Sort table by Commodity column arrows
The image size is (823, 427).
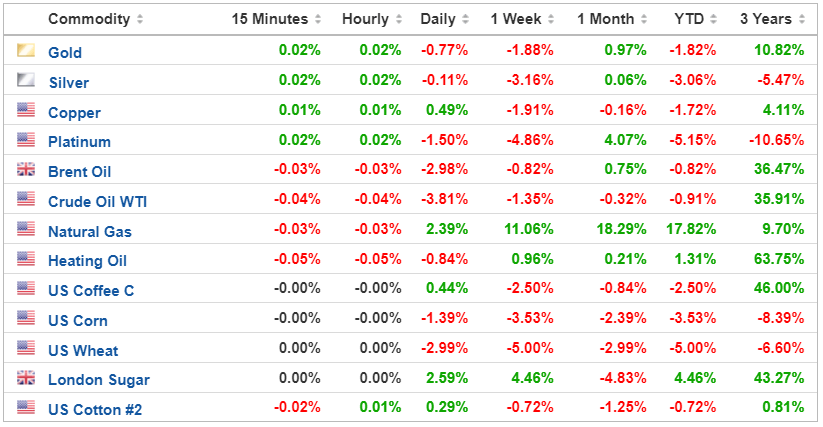point(139,20)
